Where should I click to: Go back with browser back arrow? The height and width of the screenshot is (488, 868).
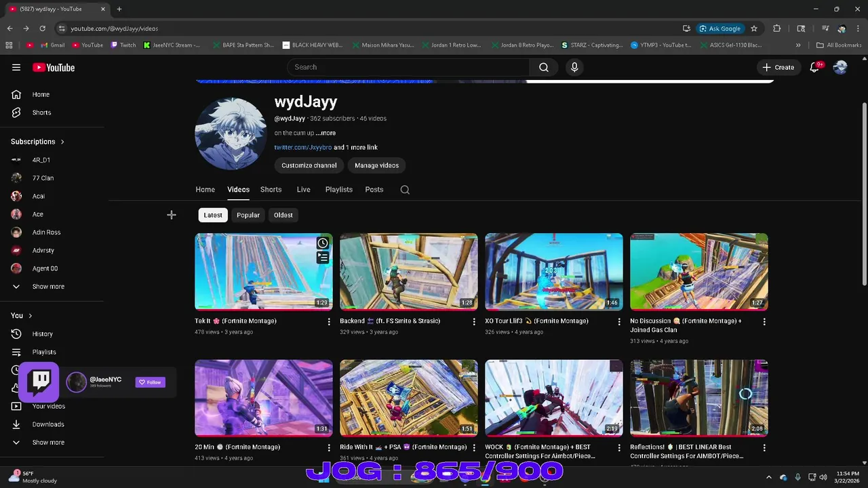click(9, 28)
